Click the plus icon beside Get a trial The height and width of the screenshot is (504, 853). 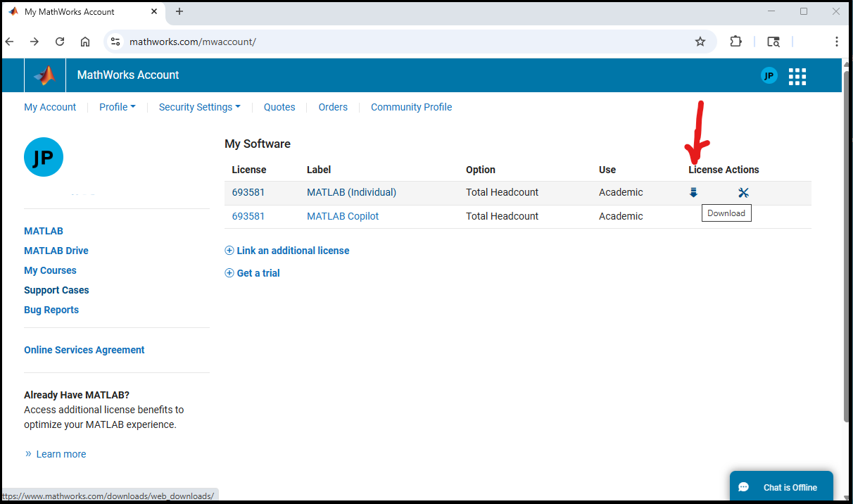pos(229,273)
